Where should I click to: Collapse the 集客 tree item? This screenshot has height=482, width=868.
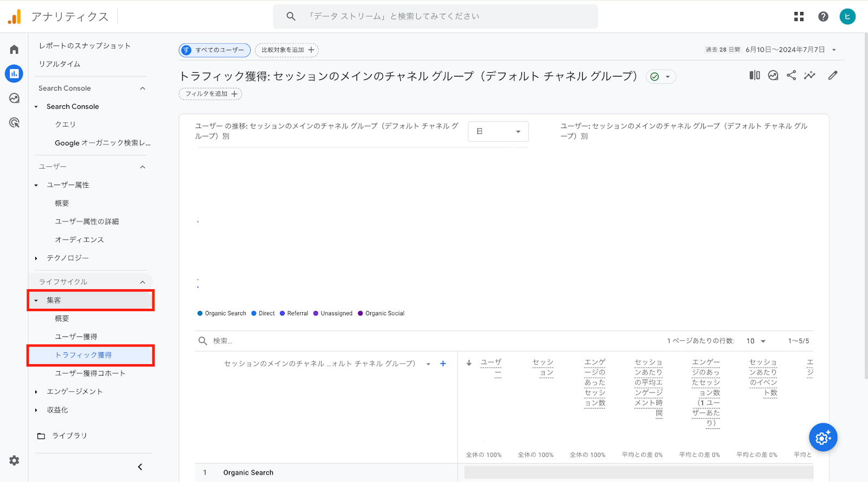tap(36, 301)
